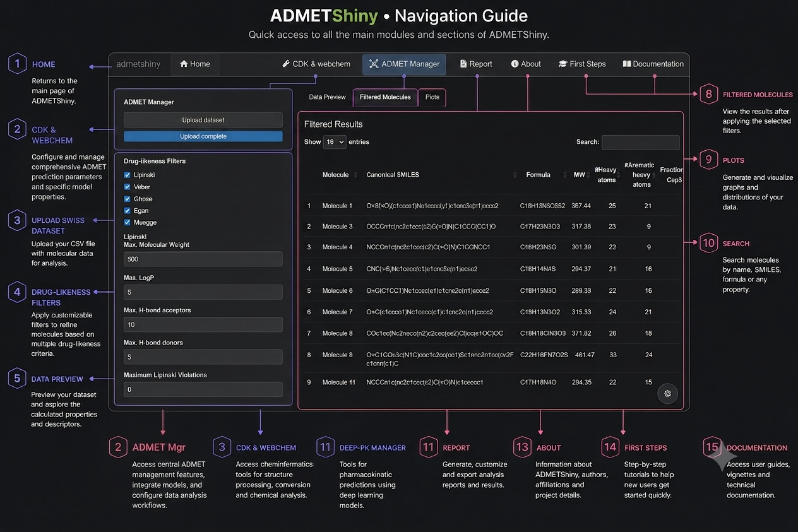Open CDK & webchem via its wrench icon
This screenshot has height=532, width=798.
pos(286,64)
